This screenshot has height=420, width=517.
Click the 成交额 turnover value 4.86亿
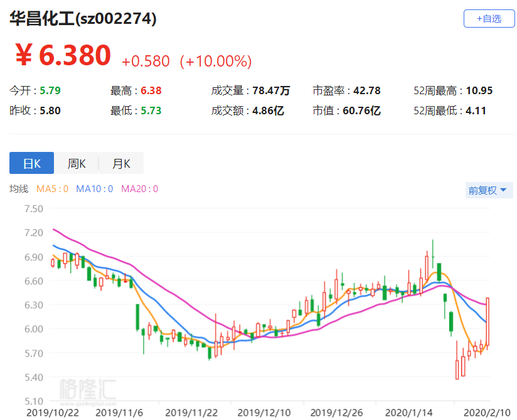tap(268, 110)
